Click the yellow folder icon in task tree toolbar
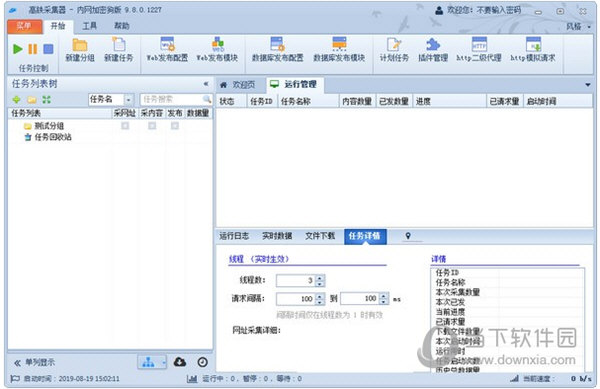 tap(32, 100)
